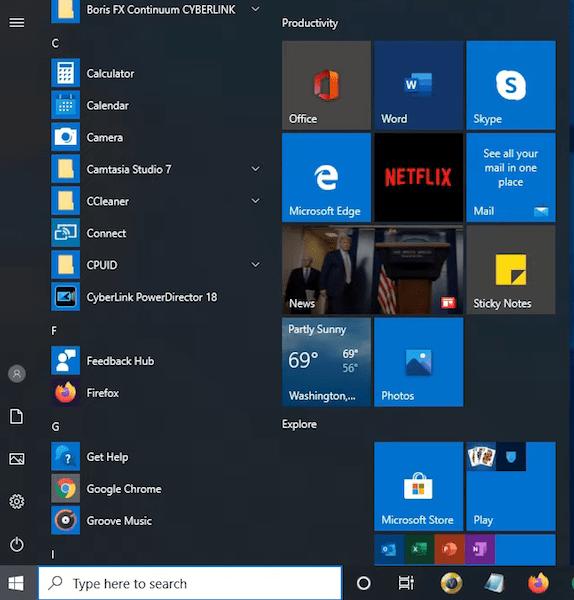
Task: Open the Word tile
Action: pos(419,85)
